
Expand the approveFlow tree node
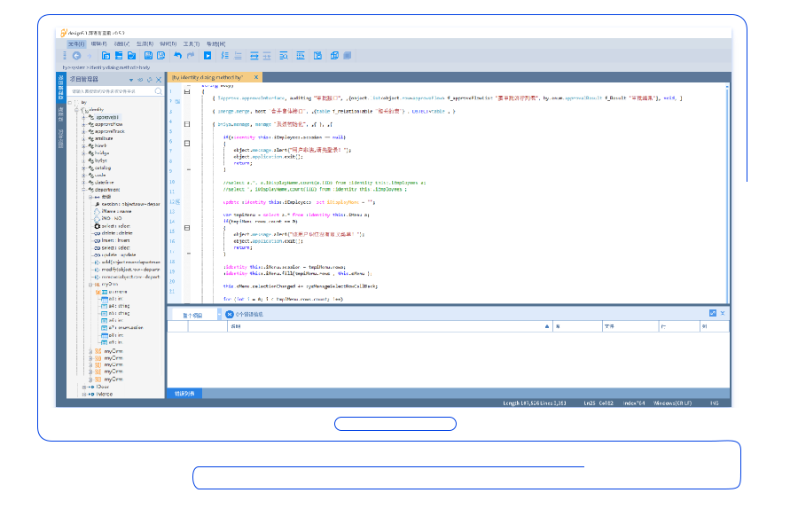point(84,124)
